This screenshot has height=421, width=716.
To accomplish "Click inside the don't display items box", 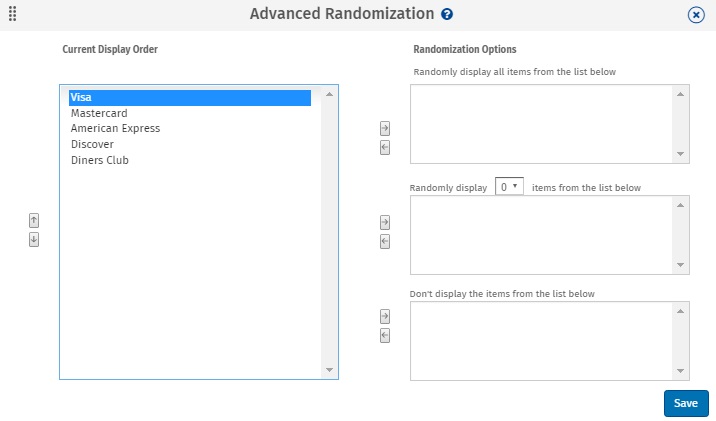I will tap(540, 340).
